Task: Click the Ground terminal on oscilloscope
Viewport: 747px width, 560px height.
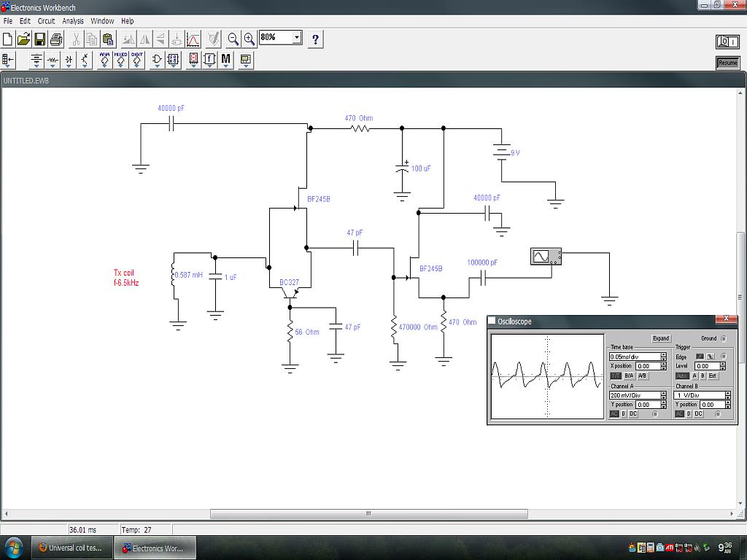Action: point(724,338)
